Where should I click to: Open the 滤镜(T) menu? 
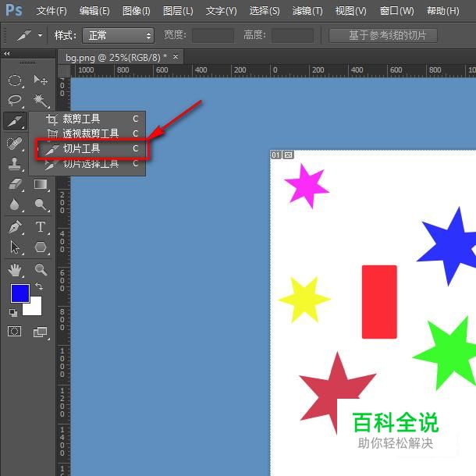307,11
